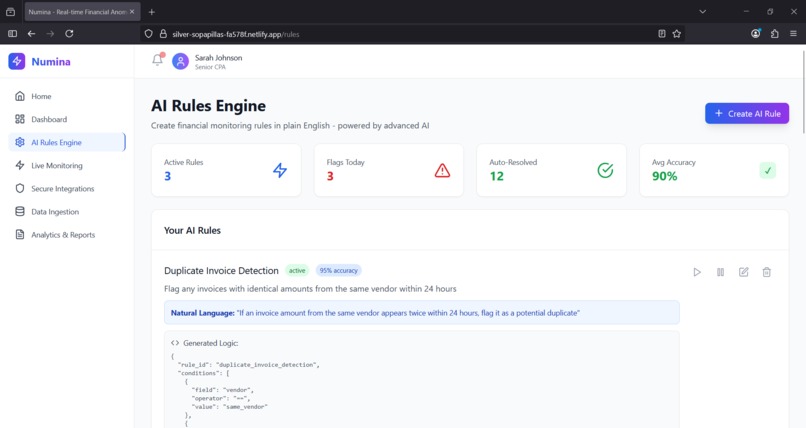Click the Senior CPA role label
Viewport: 806px width, 428px height.
point(210,67)
